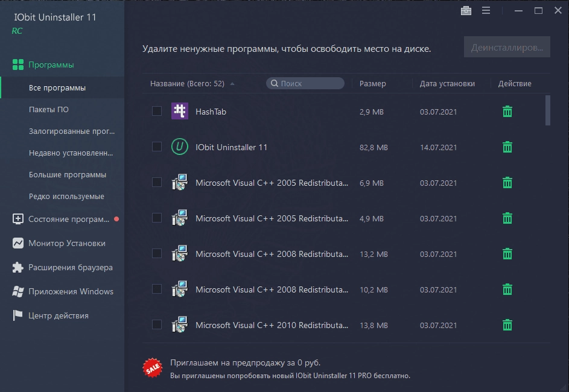Click the installer icon of 4,9 MB Visual C++ 2005
The image size is (569, 392).
[x=180, y=218]
